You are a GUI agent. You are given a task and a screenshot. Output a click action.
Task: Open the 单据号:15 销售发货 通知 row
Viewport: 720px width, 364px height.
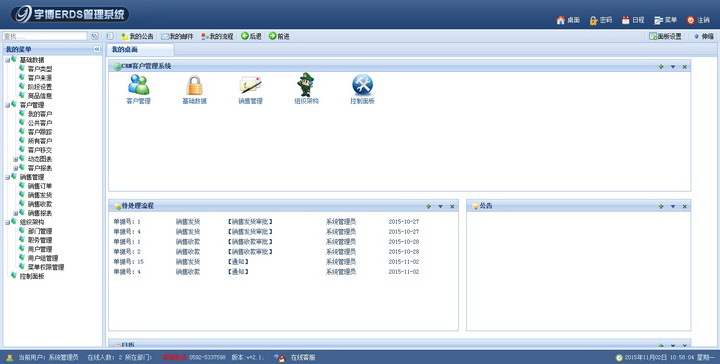click(266, 262)
